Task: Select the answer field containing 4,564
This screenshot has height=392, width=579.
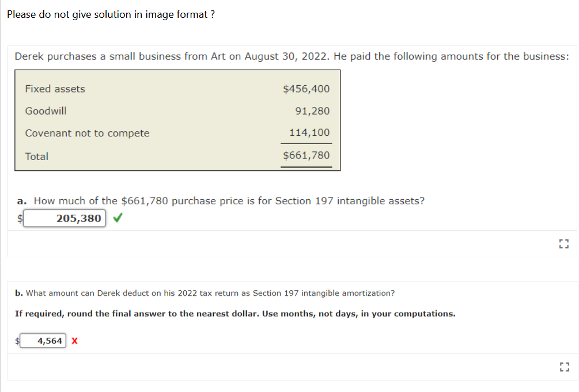Action: click(43, 341)
